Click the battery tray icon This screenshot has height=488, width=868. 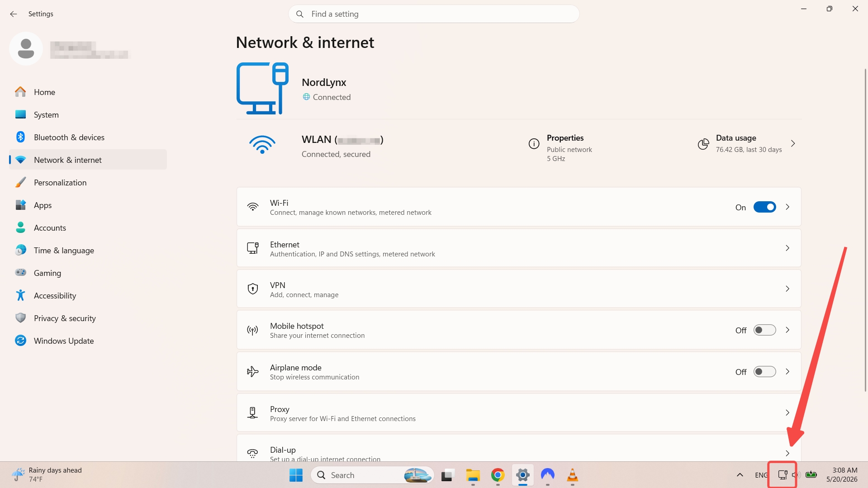[811, 475]
